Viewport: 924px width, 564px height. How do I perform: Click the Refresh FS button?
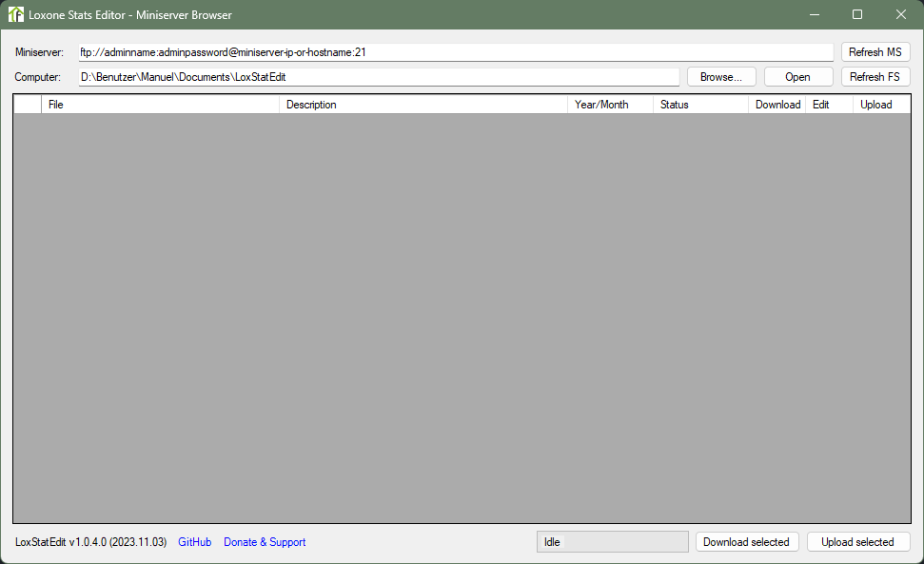click(875, 76)
